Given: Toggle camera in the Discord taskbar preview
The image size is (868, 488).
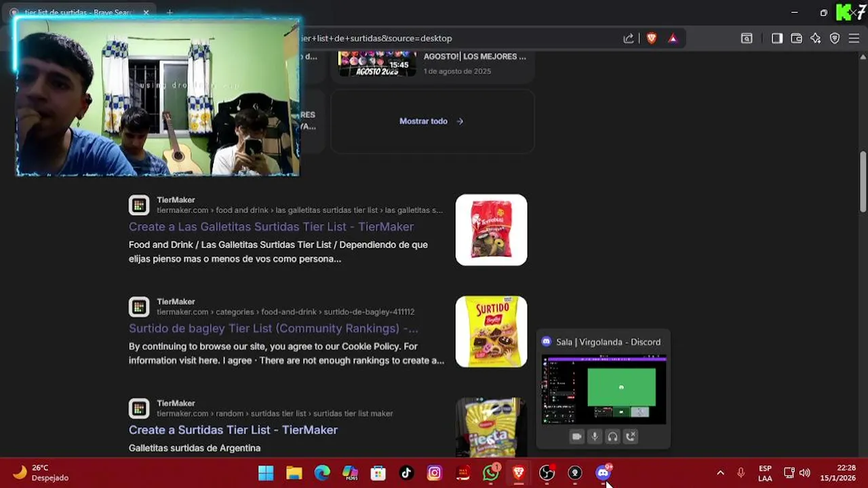Looking at the screenshot, I should pyautogui.click(x=577, y=437).
